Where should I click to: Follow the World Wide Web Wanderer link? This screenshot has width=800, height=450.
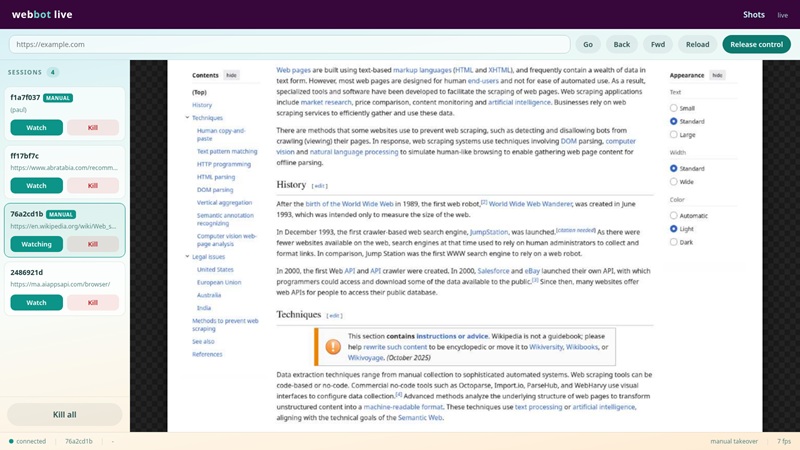coord(530,204)
